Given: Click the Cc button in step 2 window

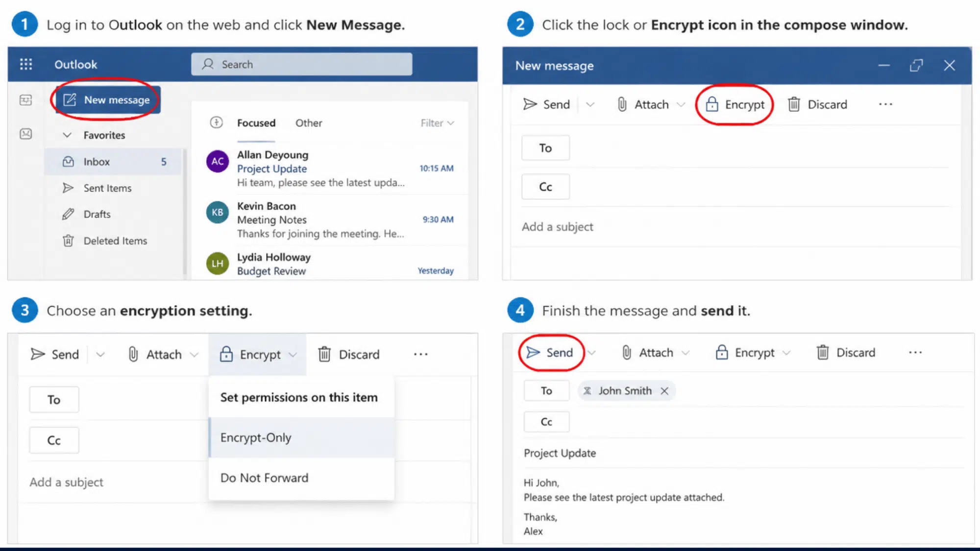Looking at the screenshot, I should [545, 187].
